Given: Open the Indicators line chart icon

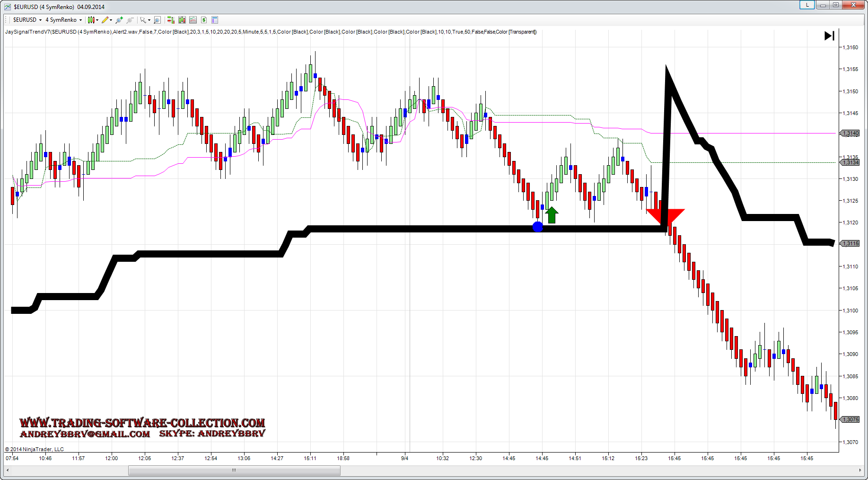Looking at the screenshot, I should click(x=193, y=20).
